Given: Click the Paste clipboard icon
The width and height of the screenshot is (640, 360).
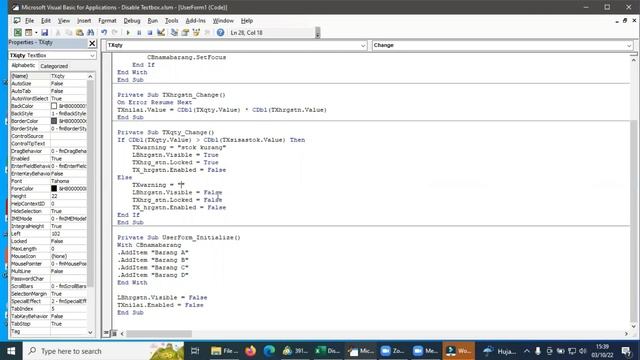Looking at the screenshot, I should click(x=80, y=33).
